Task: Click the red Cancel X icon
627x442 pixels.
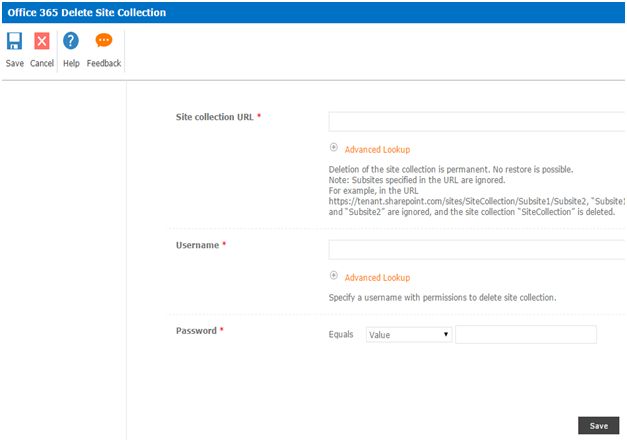Action: coord(42,41)
